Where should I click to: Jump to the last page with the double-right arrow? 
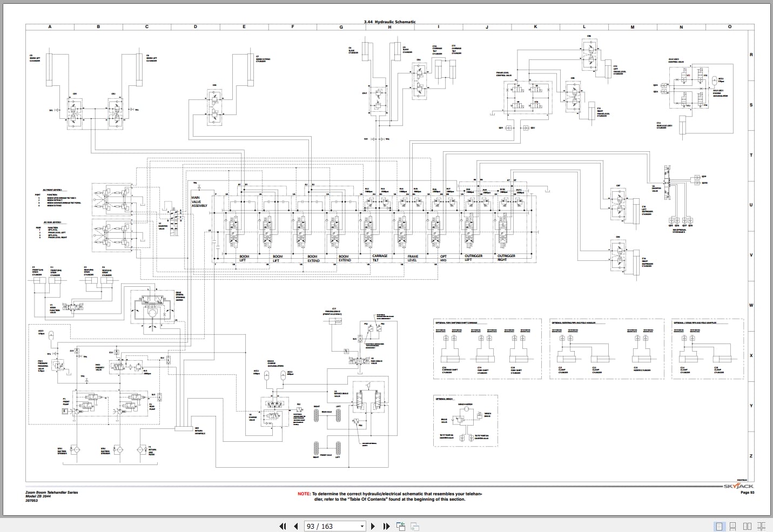coord(385,526)
